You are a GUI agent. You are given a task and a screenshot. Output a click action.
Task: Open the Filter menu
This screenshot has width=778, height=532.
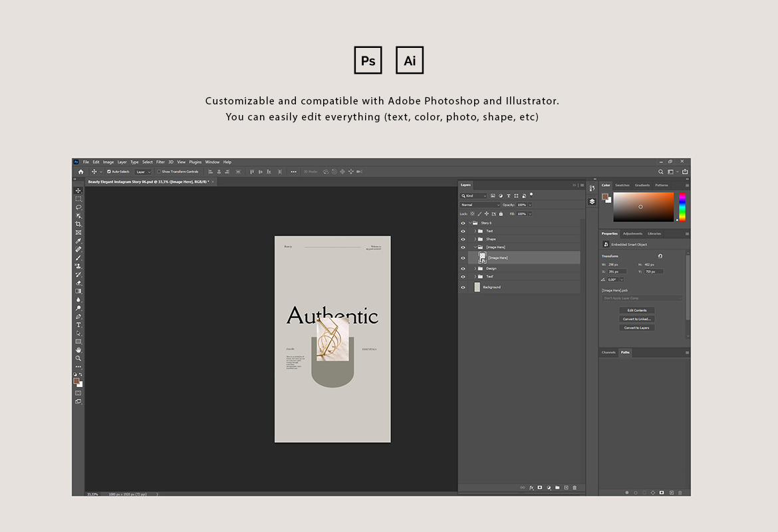coord(160,162)
